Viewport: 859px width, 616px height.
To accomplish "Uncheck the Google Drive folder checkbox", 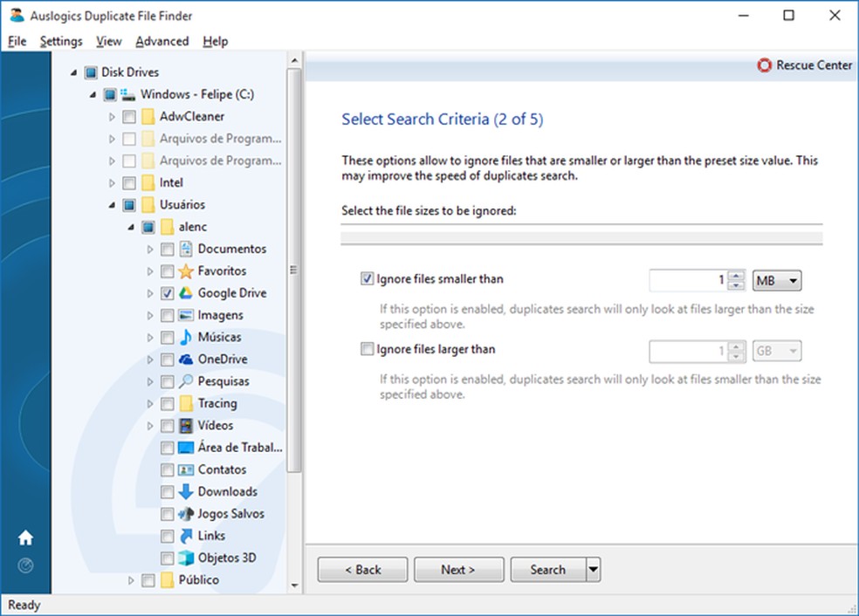I will [167, 293].
